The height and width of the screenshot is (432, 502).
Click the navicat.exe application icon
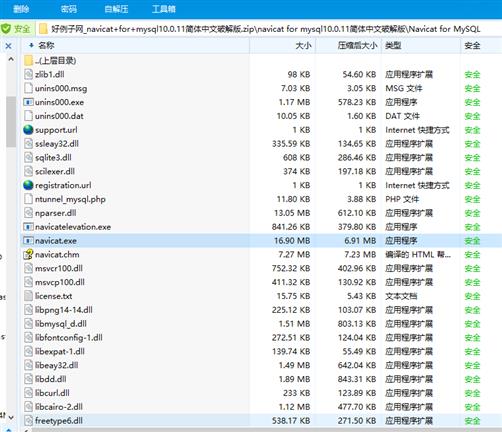(x=28, y=240)
